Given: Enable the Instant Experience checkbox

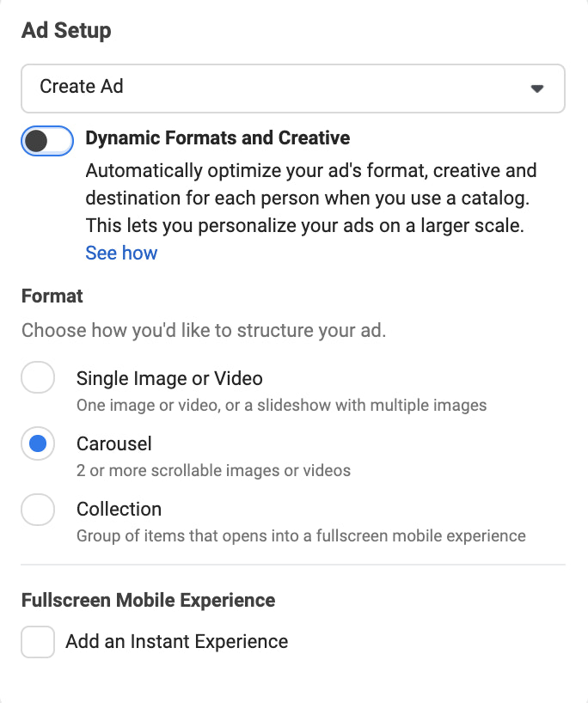Looking at the screenshot, I should [x=38, y=641].
